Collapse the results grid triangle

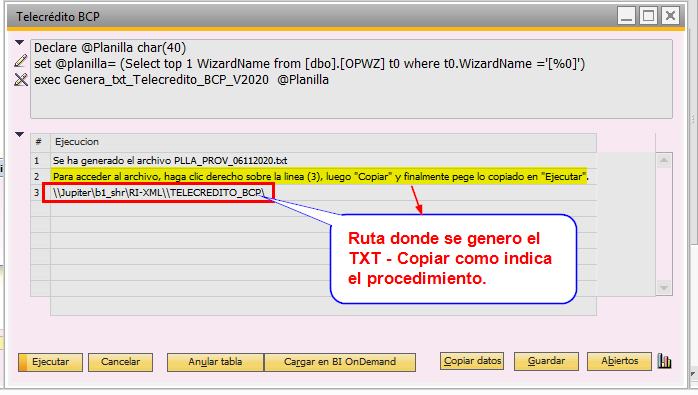pos(19,134)
